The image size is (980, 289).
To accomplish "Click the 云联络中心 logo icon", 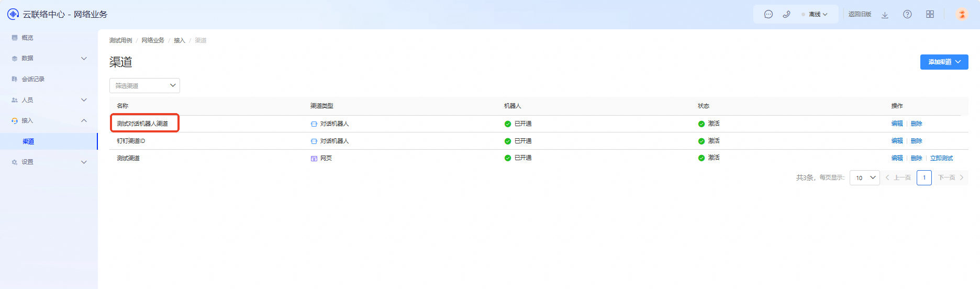I will (13, 14).
